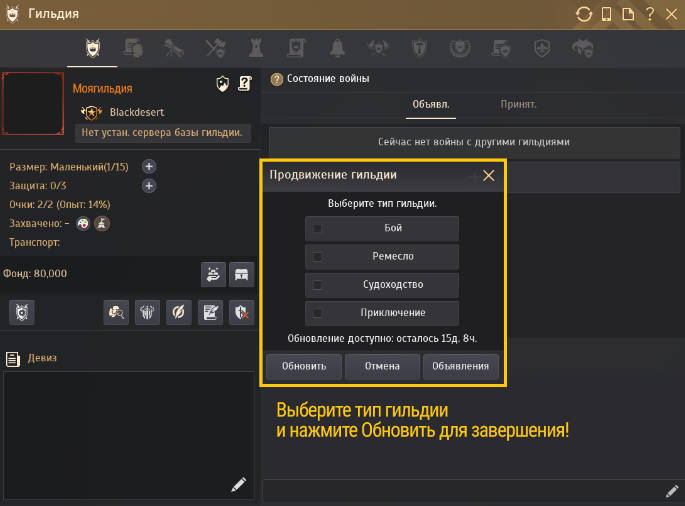Image resolution: width=685 pixels, height=506 pixels.
Task: Click the Фонд: 80,000 value
Action: pyautogui.click(x=35, y=274)
